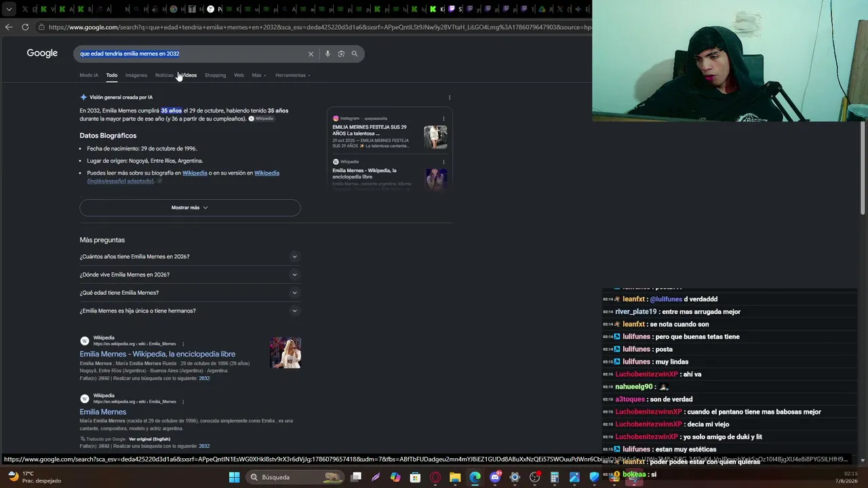Start a voice search with the microphone
The width and height of the screenshot is (868, 488).
point(328,54)
